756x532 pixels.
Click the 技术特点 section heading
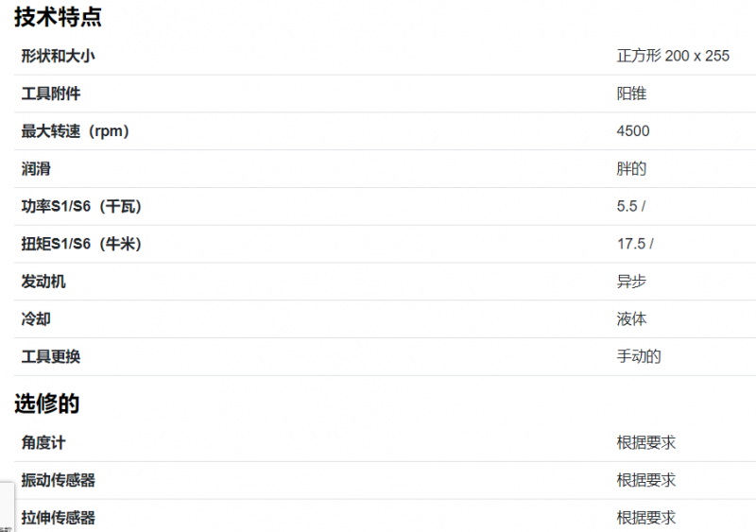coord(58,17)
